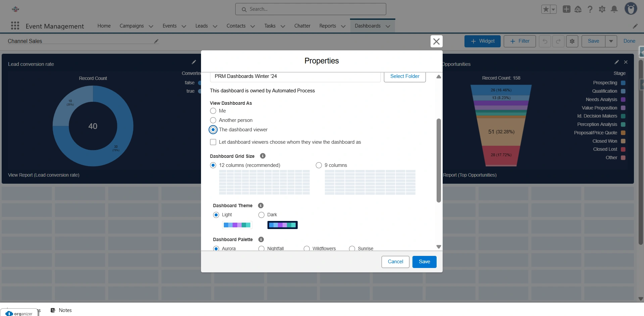Click the Setup gear icon in the header
644x316 pixels.
pyautogui.click(x=602, y=9)
